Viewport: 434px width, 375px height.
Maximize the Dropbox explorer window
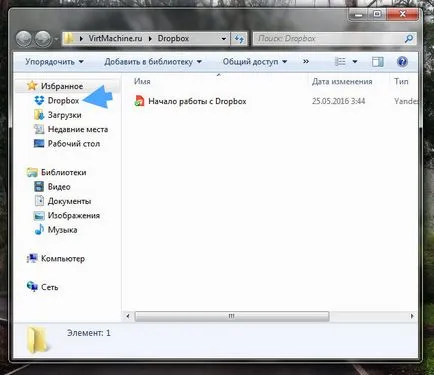point(377,14)
